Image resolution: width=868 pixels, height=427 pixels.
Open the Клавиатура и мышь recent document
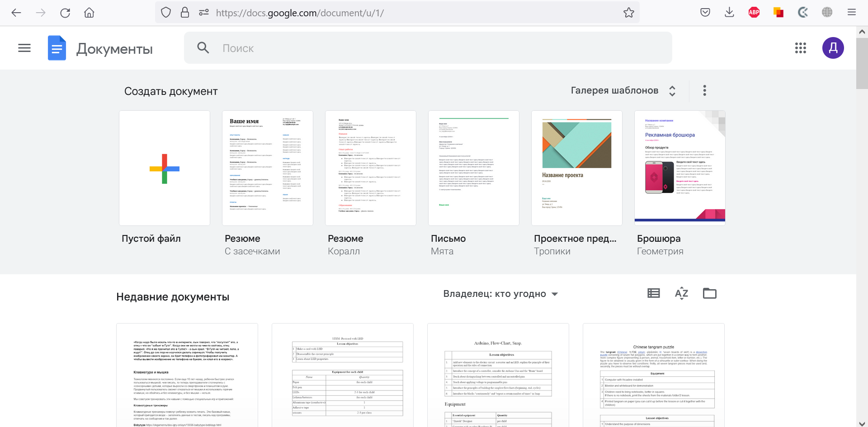(x=187, y=375)
